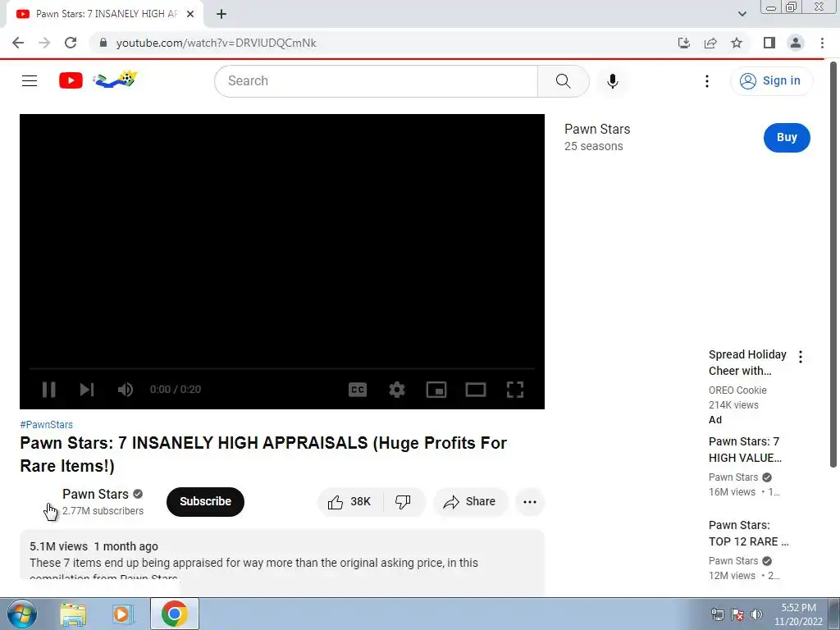Image resolution: width=840 pixels, height=630 pixels.
Task: Open the YouTube hamburger guide menu
Action: [30, 81]
